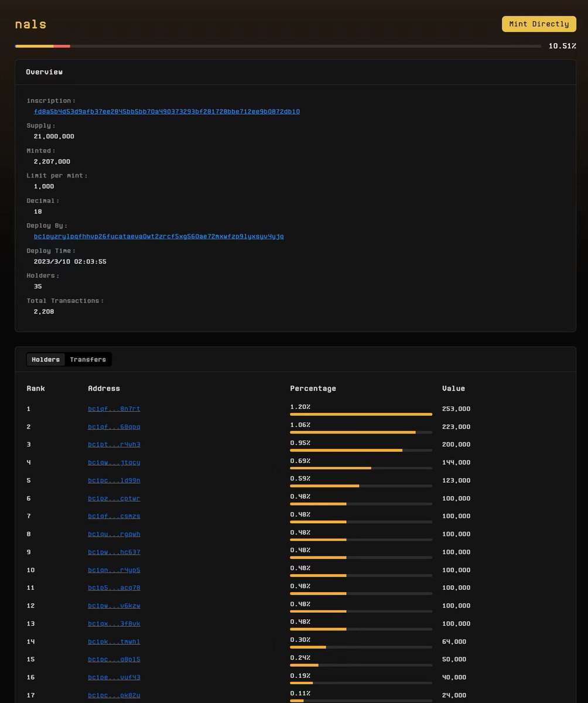Click the 1.20% percentage bar
The width and height of the screenshot is (588, 703).
click(361, 414)
